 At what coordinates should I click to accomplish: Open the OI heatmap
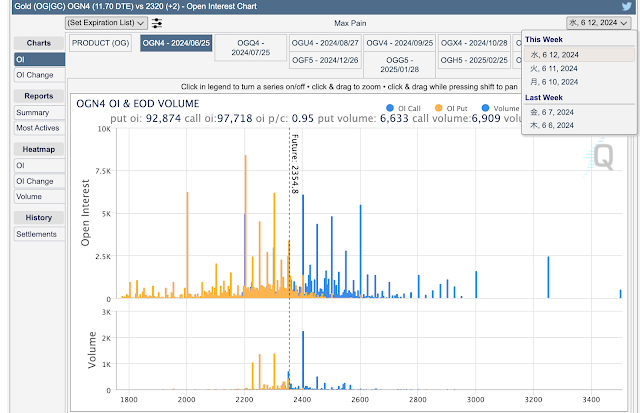(40, 166)
